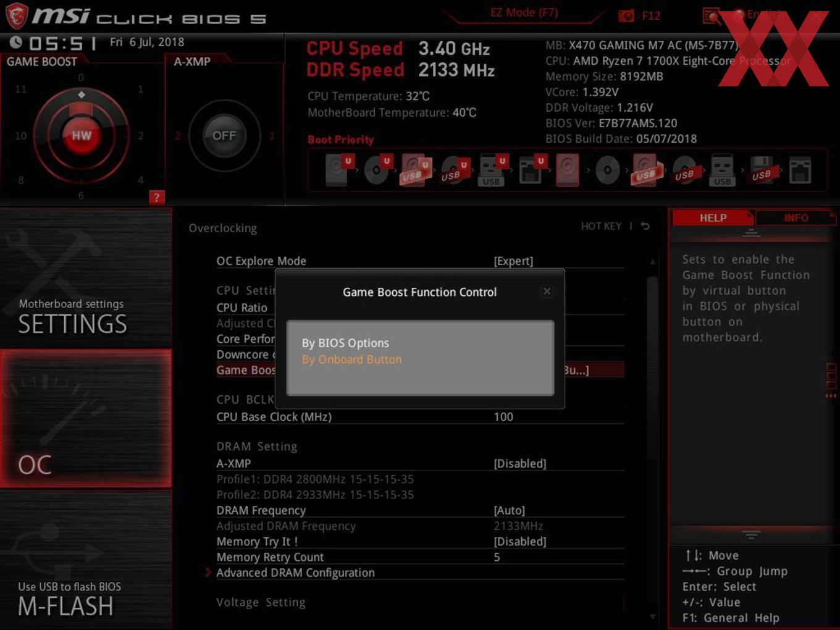Image resolution: width=840 pixels, height=630 pixels.
Task: Click the F12 screenshot label
Action: click(651, 15)
